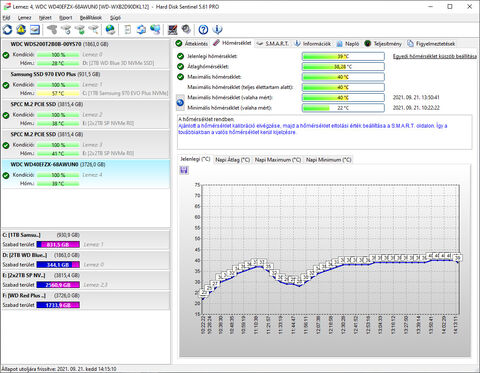Image resolution: width=480 pixels, height=373 pixels.
Task: Select the Samsung SSD 970 EVO Plus disk
Action: click(x=86, y=84)
